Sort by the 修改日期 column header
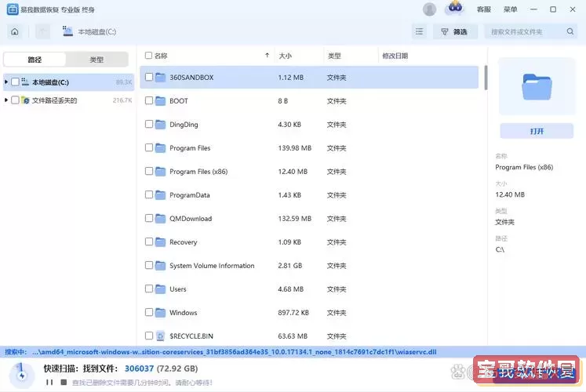Screen dimensions: 586x392 [395, 56]
